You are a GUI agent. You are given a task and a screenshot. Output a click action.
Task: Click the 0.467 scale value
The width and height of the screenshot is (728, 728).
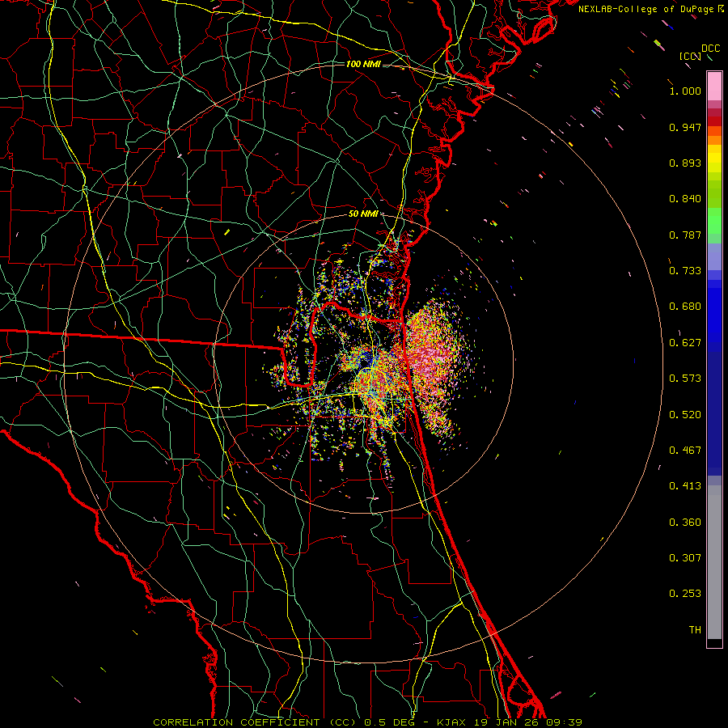click(x=685, y=451)
